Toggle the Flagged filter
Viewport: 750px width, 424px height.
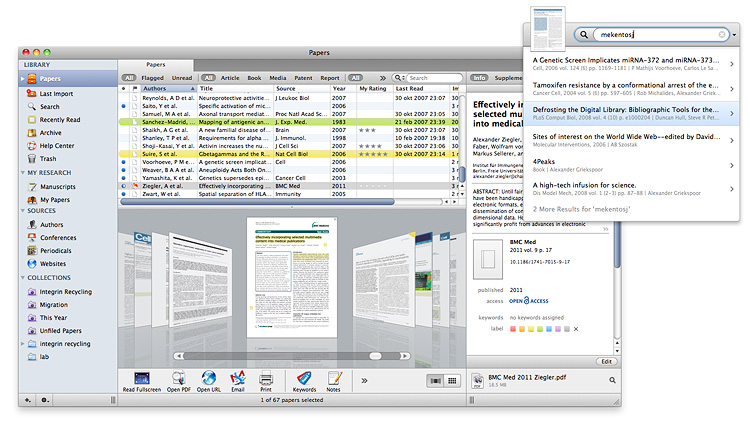[153, 78]
